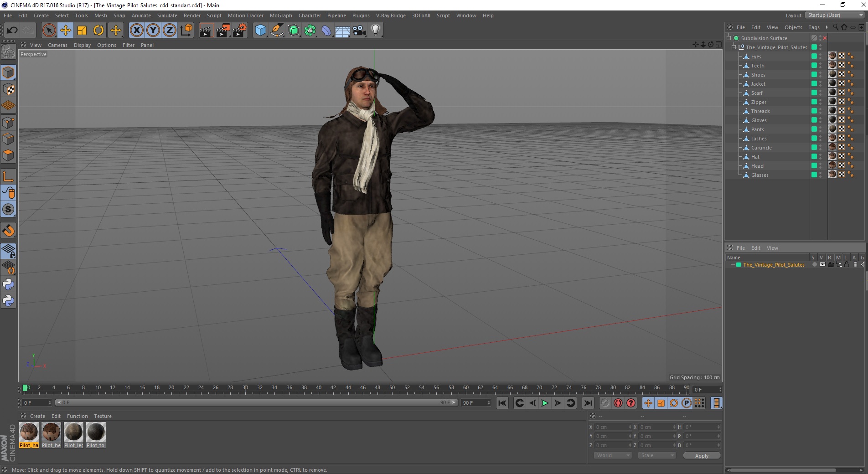Open viewport Display menu

[82, 45]
